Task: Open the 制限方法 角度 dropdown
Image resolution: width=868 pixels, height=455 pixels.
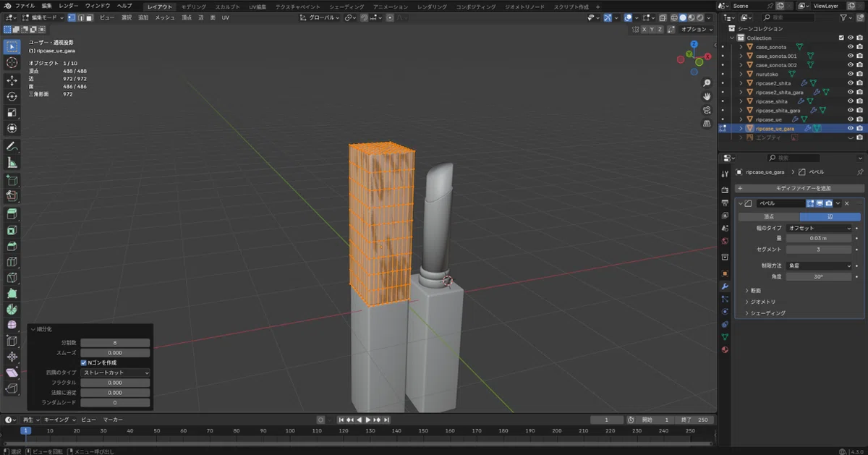Action: click(x=820, y=265)
